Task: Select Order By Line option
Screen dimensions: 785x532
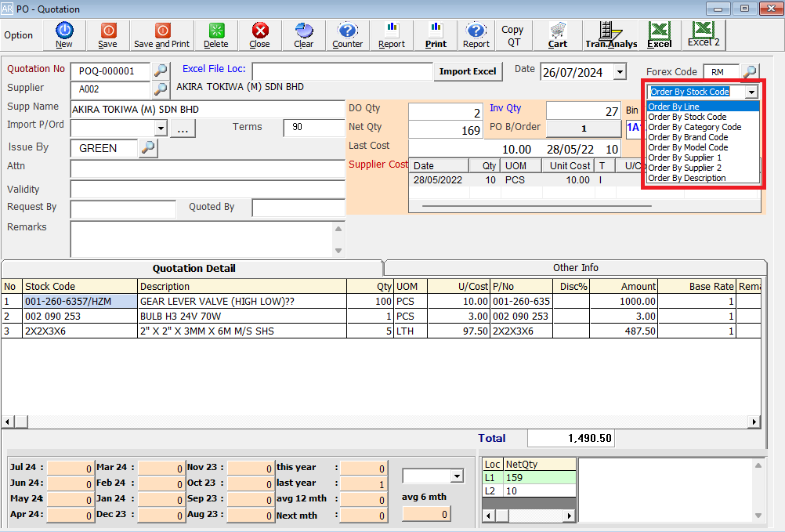Action: (x=703, y=106)
